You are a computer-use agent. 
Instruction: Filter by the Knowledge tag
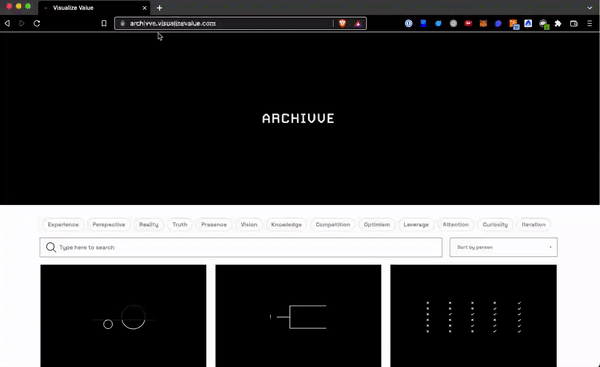tap(286, 225)
